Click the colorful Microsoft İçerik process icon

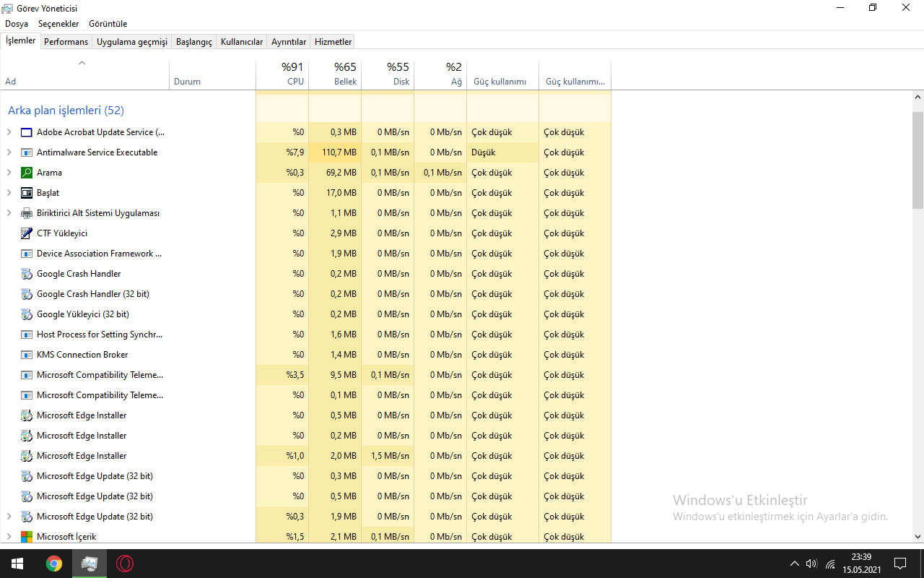click(x=27, y=537)
